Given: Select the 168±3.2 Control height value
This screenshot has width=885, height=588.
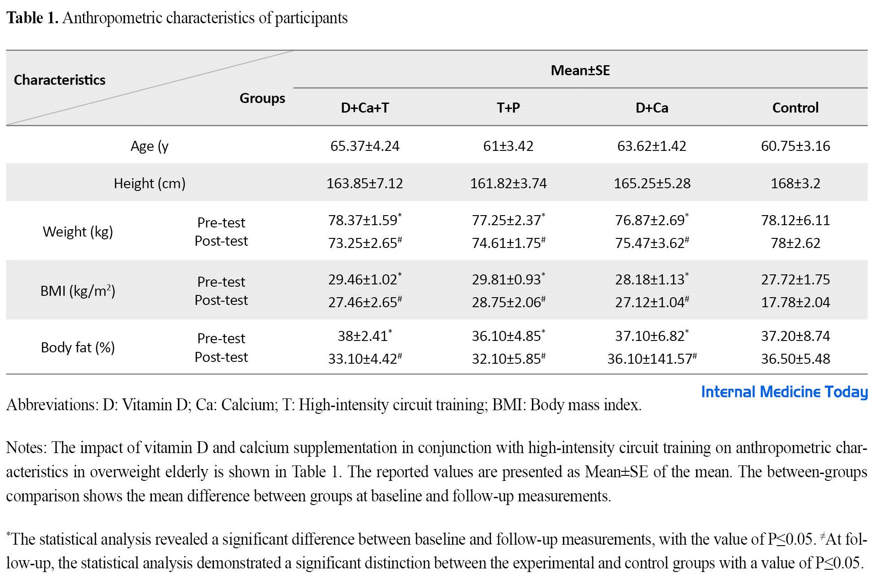Looking at the screenshot, I should pyautogui.click(x=796, y=183).
